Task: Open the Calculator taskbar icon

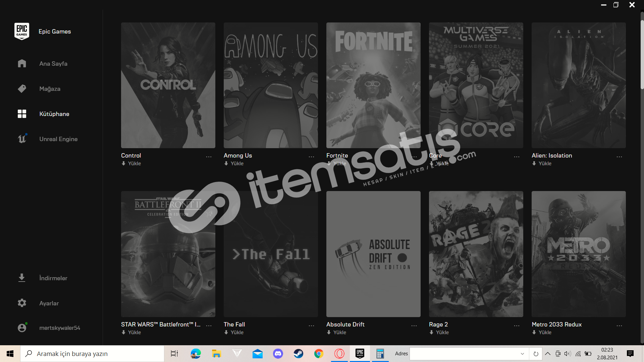Action: [380, 354]
